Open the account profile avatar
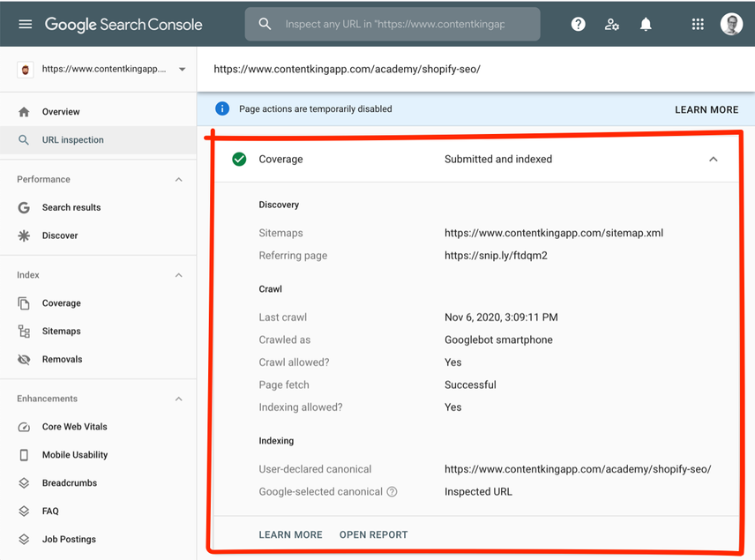Image resolution: width=755 pixels, height=560 pixels. 731,24
